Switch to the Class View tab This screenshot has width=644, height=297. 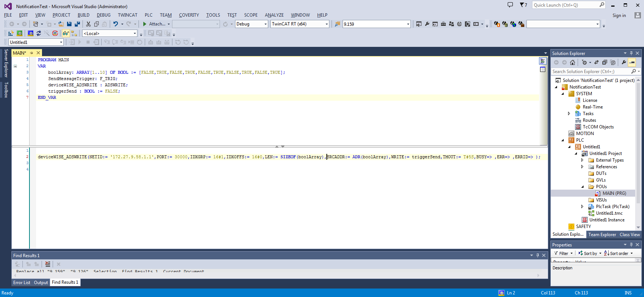click(630, 235)
